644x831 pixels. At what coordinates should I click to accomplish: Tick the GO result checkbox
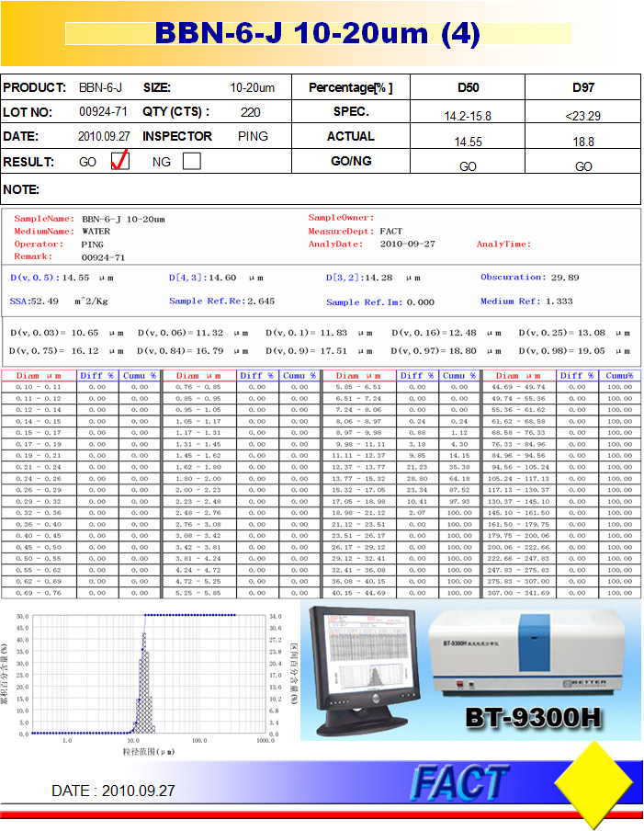pos(119,161)
